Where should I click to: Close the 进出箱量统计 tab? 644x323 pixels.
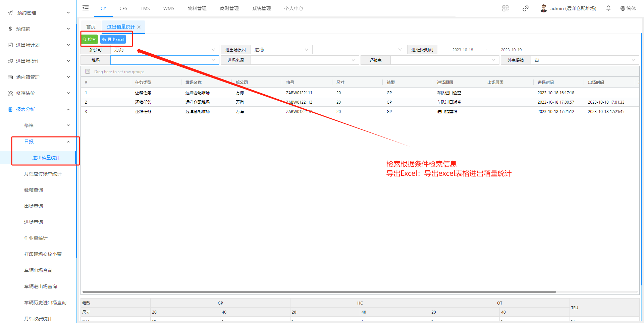click(139, 27)
